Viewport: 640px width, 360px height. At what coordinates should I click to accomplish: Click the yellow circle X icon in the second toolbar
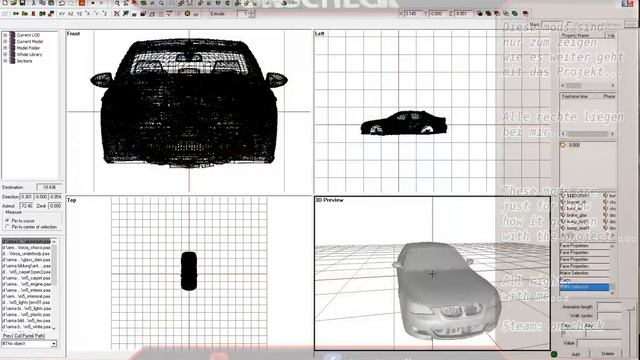[x=187, y=13]
